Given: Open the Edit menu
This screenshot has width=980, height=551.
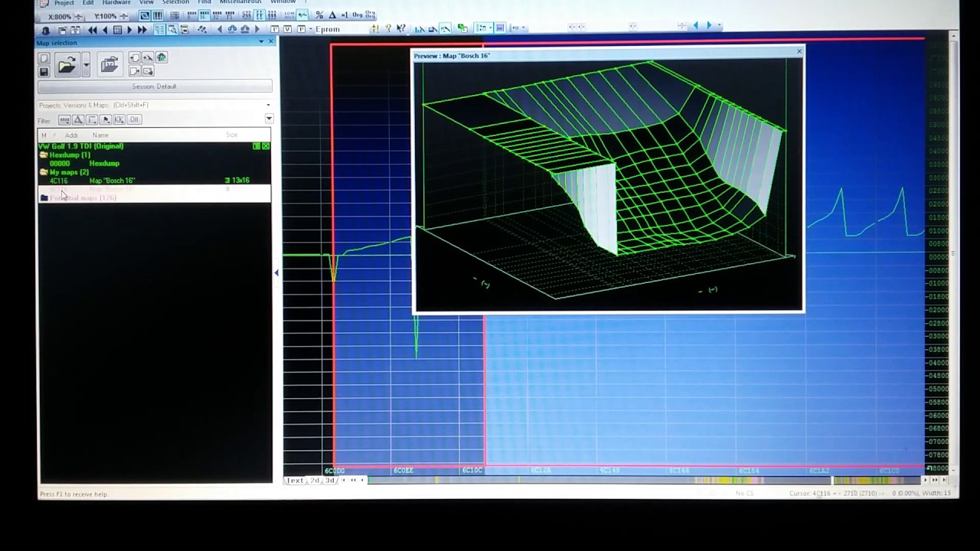Looking at the screenshot, I should click(x=88, y=3).
